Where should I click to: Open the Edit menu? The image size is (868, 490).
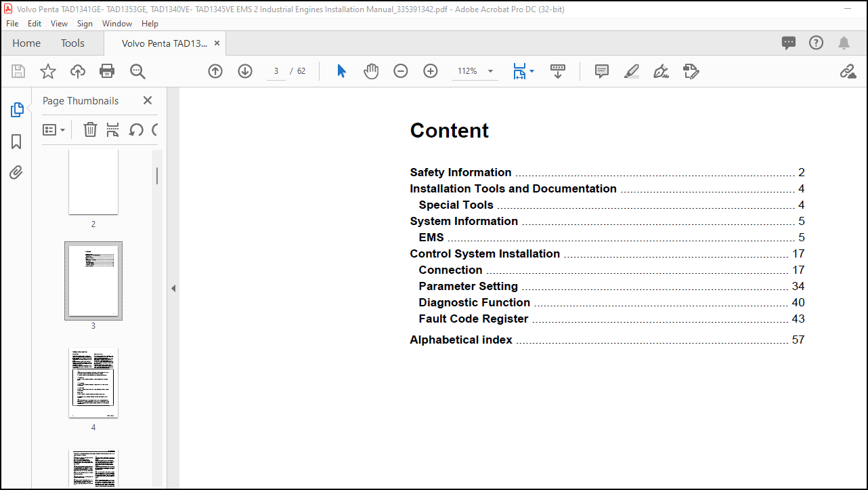coord(35,23)
